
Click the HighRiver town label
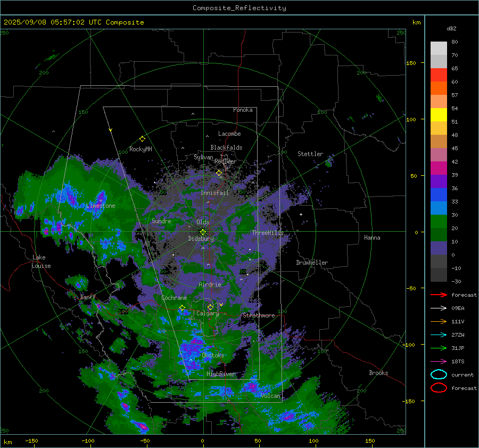pos(220,374)
